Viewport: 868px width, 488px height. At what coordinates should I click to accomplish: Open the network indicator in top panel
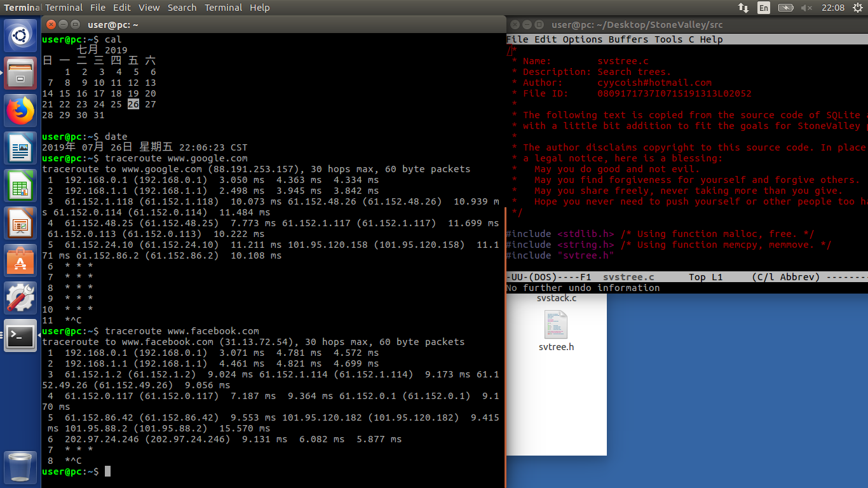pyautogui.click(x=743, y=8)
